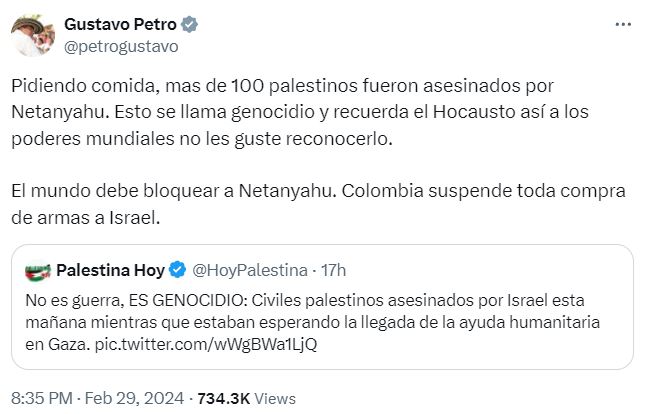Viewport: 648px width, 414px height.
Task: Click the Palestina Hoy flag avatar
Action: 37,270
